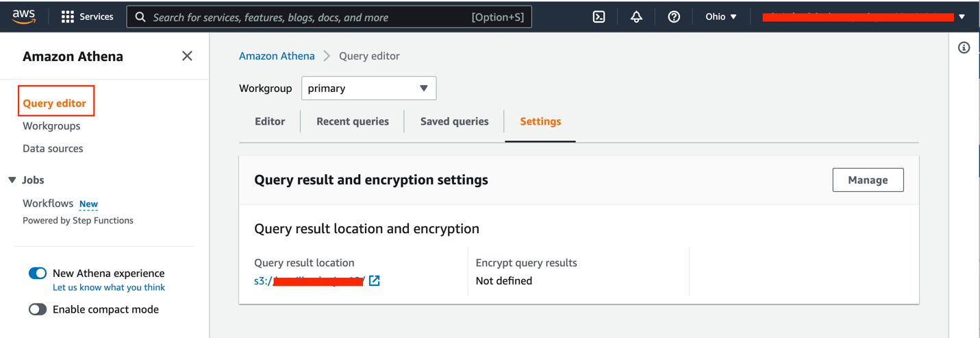The height and width of the screenshot is (338, 980).
Task: Open S3 location external link icon
Action: pos(374,280)
